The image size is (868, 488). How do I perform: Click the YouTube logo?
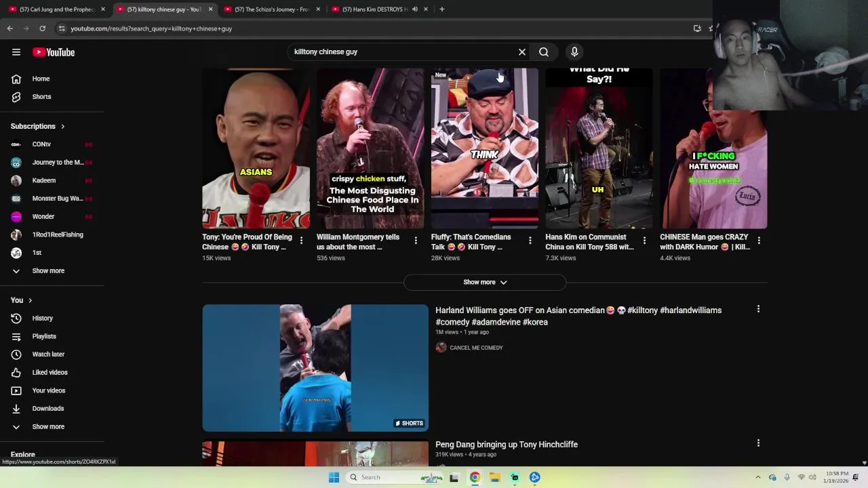tap(54, 52)
